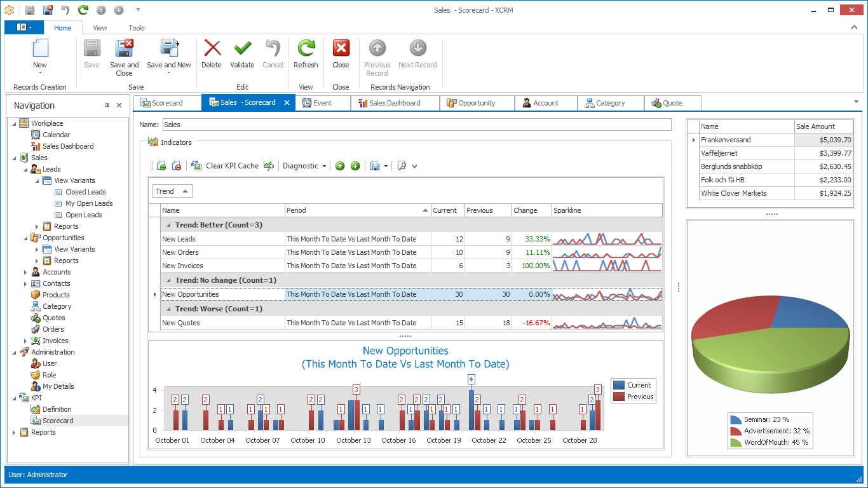Collapse the Trend: Worse group row

click(x=168, y=309)
